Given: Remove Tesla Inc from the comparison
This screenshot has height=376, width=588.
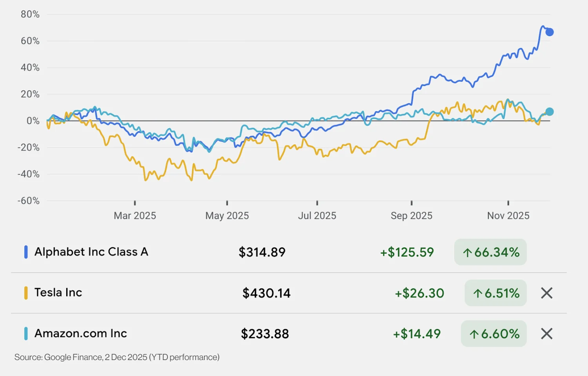Looking at the screenshot, I should click(x=546, y=293).
